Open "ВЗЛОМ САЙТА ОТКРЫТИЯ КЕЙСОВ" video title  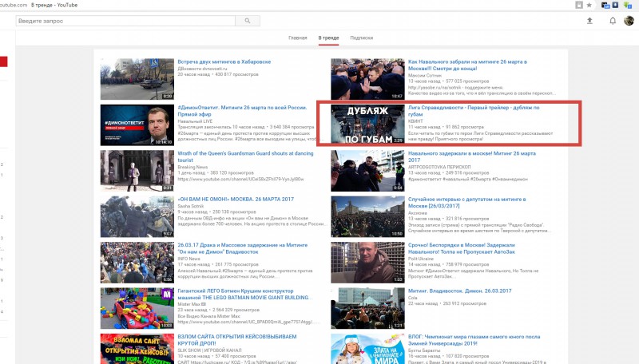pyautogui.click(x=237, y=340)
